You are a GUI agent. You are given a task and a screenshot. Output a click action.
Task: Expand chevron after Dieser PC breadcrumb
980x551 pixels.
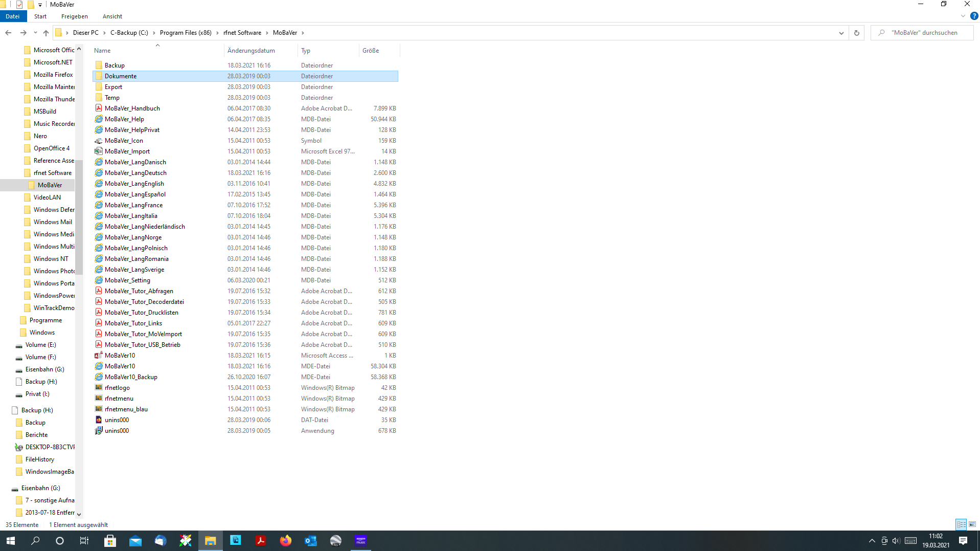(x=104, y=33)
